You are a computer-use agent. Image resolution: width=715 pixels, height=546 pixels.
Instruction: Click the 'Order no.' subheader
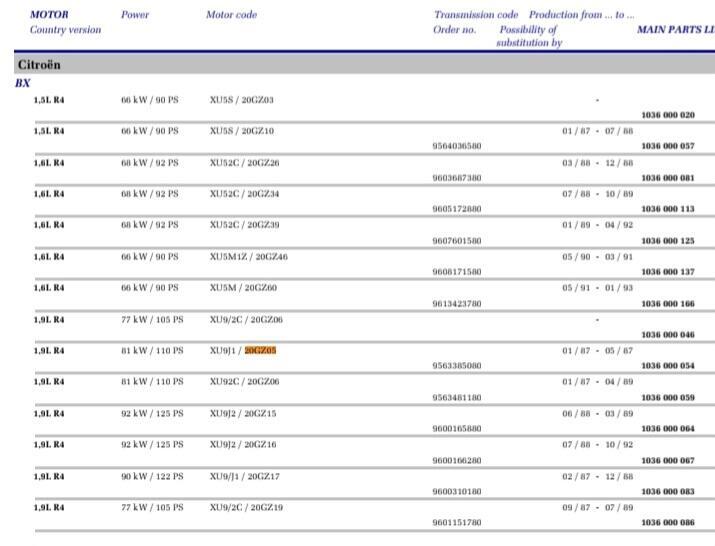click(x=455, y=30)
